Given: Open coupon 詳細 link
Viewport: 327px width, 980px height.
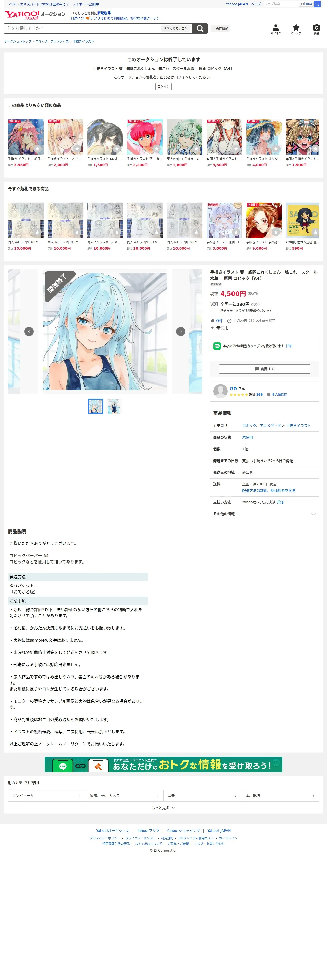Looking at the screenshot, I should 289,346.
